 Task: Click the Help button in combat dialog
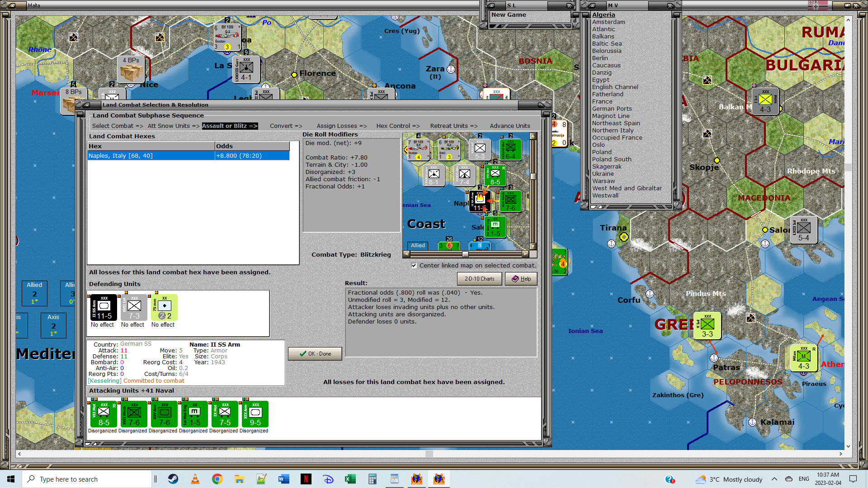click(521, 279)
